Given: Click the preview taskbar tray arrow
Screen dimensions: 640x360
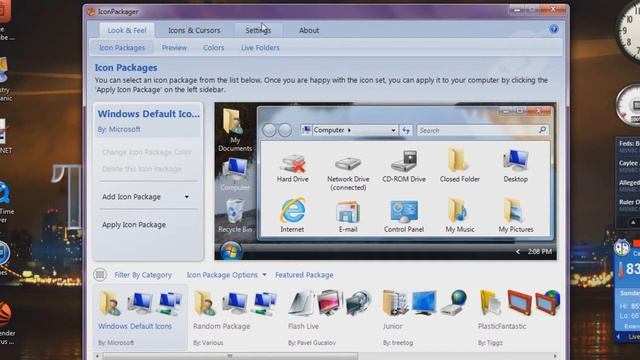Looking at the screenshot, I should pos(518,251).
